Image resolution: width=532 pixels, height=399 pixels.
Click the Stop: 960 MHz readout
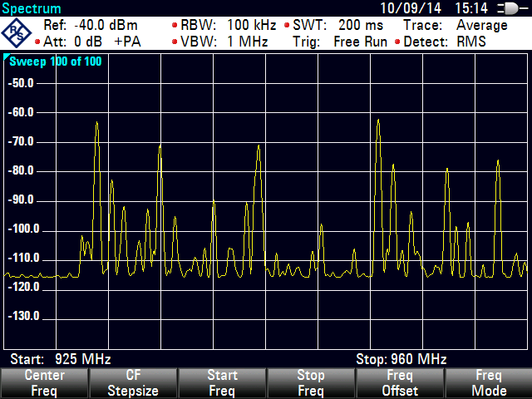[401, 359]
